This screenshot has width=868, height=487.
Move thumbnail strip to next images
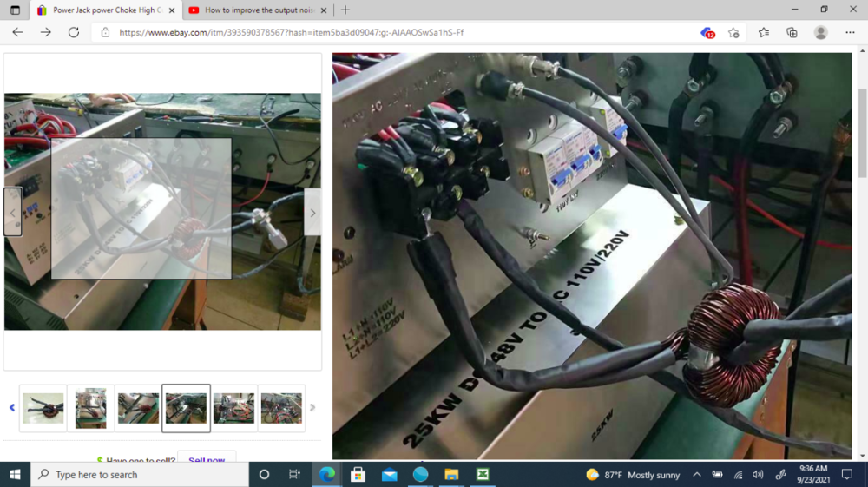[312, 408]
